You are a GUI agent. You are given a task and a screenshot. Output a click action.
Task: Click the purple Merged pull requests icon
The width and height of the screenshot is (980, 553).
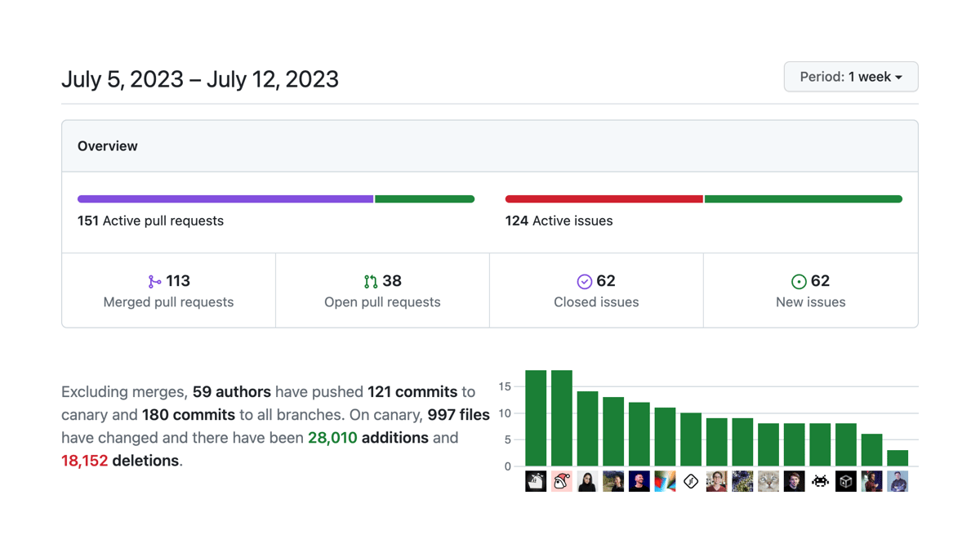click(x=154, y=281)
